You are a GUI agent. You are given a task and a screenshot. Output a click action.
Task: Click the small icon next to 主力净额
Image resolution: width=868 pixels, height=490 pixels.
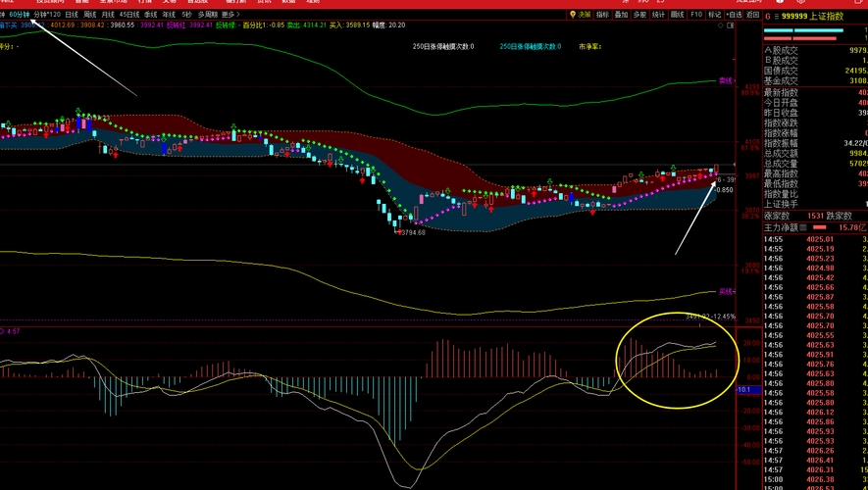tap(802, 227)
